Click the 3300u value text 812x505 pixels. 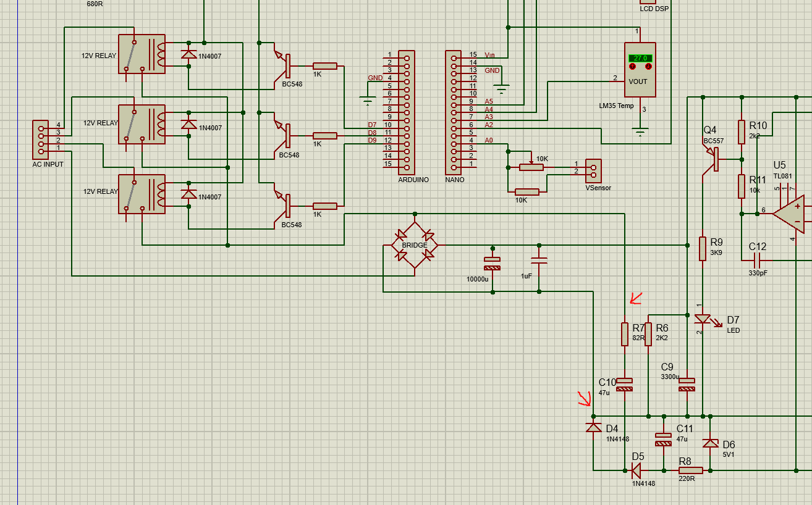coord(670,377)
